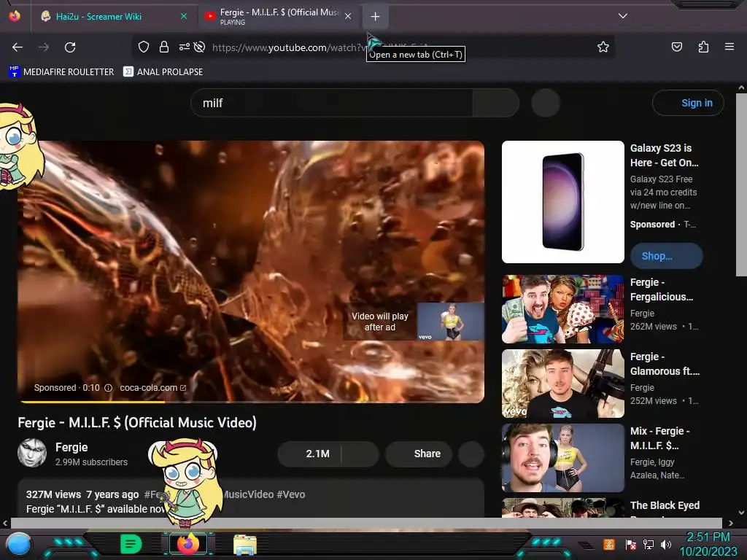The image size is (747, 560).
Task: Like the video showing 2.1M likes
Action: click(309, 454)
